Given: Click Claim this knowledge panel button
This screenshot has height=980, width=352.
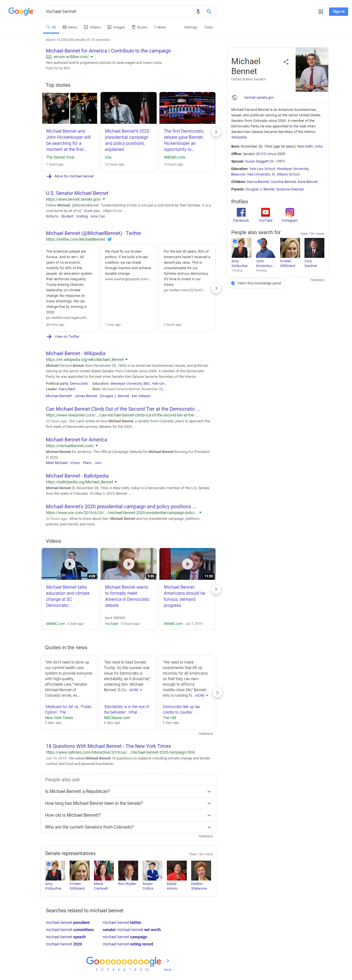Looking at the screenshot, I should tap(256, 283).
